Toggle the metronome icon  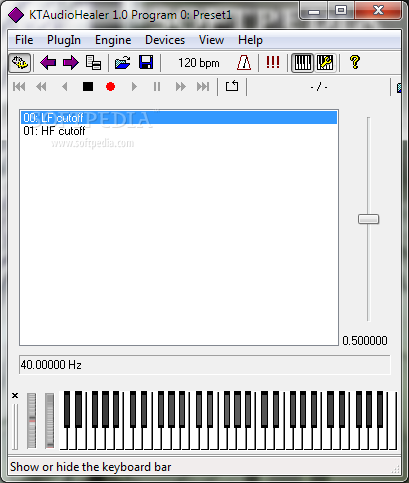(x=244, y=63)
